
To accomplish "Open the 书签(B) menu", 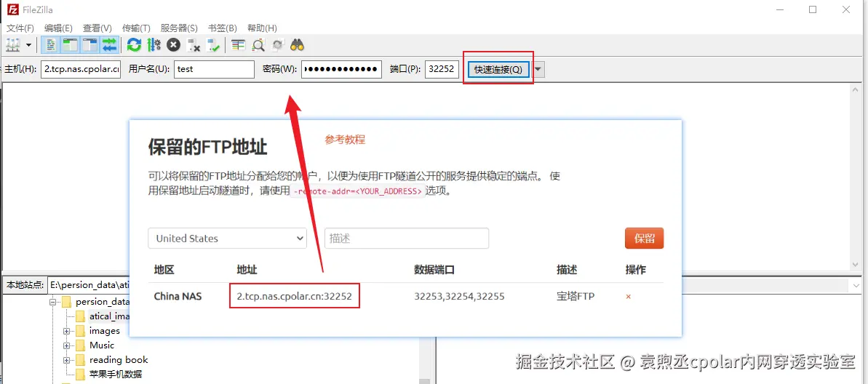I will click(223, 28).
